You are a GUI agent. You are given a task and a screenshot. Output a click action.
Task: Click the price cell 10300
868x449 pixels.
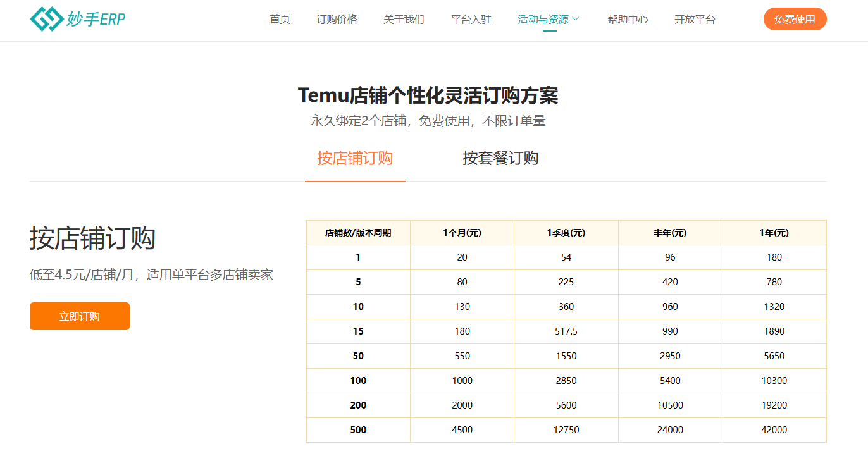click(774, 381)
